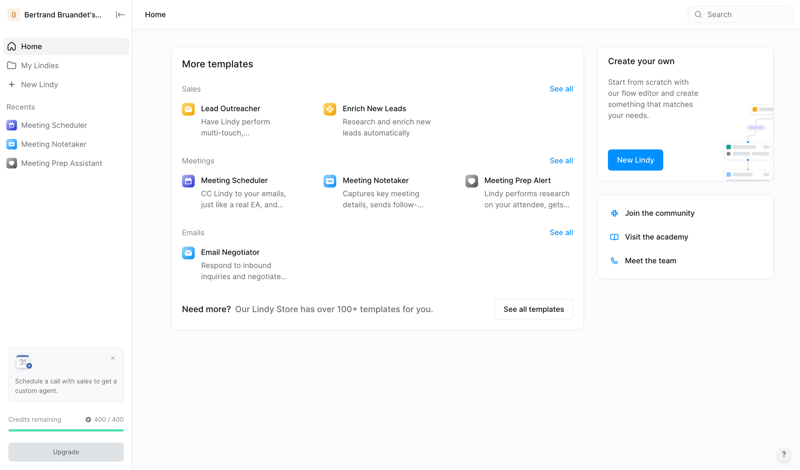Image resolution: width=800 pixels, height=470 pixels.
Task: Open My Lindies in sidebar
Action: coord(66,65)
